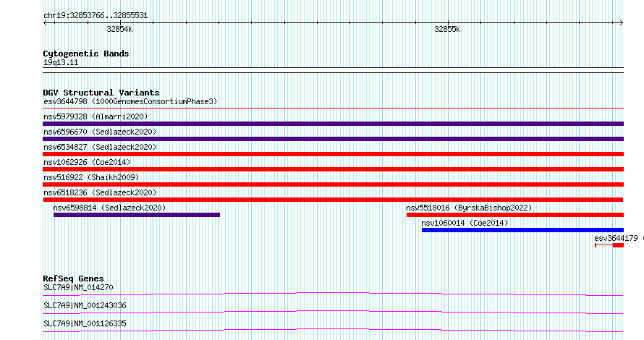The height and width of the screenshot is (340, 644).
Task: Open nsv6534827 (Sedlazeck2020) variant label
Action: pos(100,147)
